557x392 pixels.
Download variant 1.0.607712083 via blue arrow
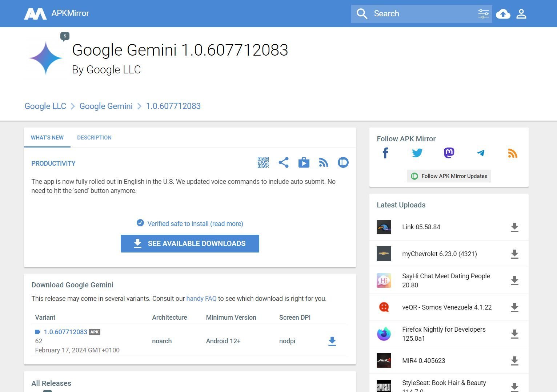click(332, 341)
